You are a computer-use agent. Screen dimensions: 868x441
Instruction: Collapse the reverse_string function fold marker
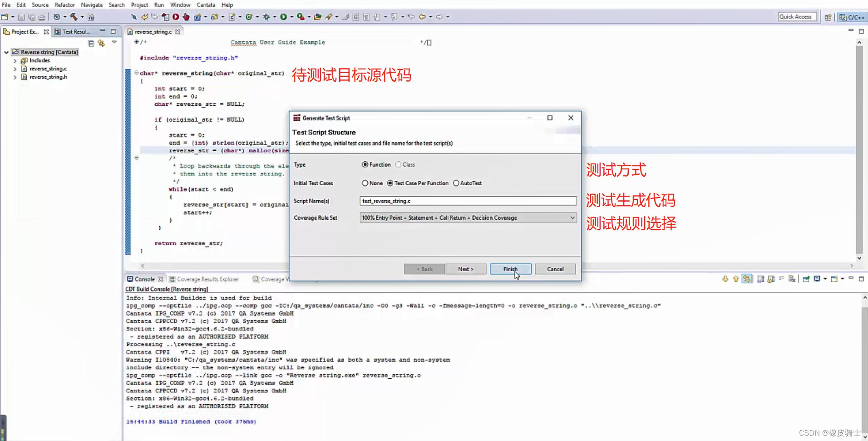coord(136,73)
